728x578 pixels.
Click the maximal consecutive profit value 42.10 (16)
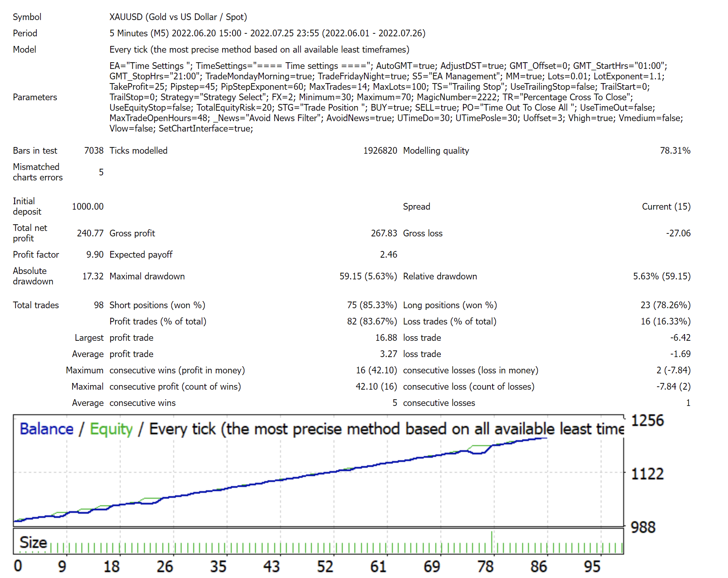click(x=377, y=387)
